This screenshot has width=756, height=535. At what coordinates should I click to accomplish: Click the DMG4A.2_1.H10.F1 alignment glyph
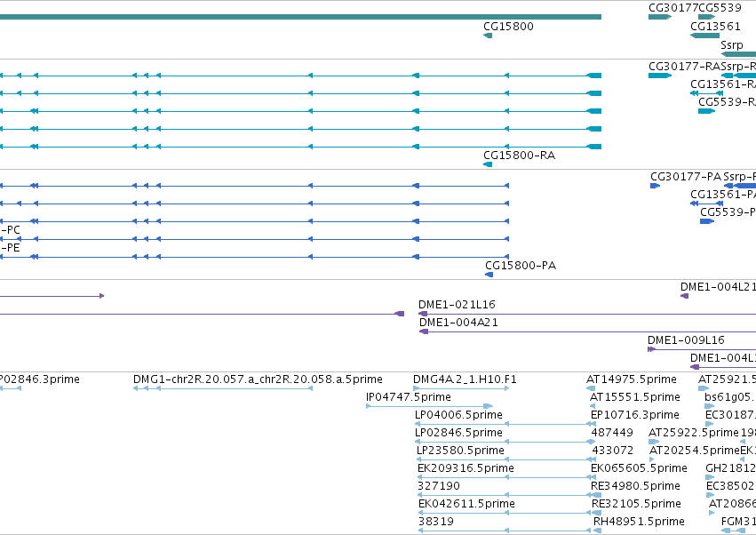coord(461,388)
